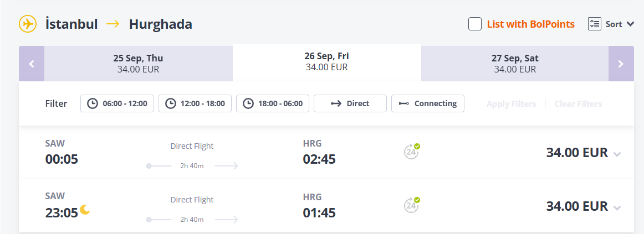This screenshot has width=644, height=234.
Task: Open the Sort dropdown
Action: click(620, 24)
